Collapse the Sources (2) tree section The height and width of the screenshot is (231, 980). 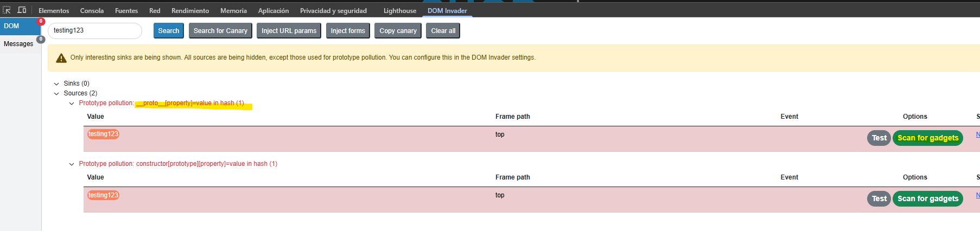pyautogui.click(x=56, y=93)
